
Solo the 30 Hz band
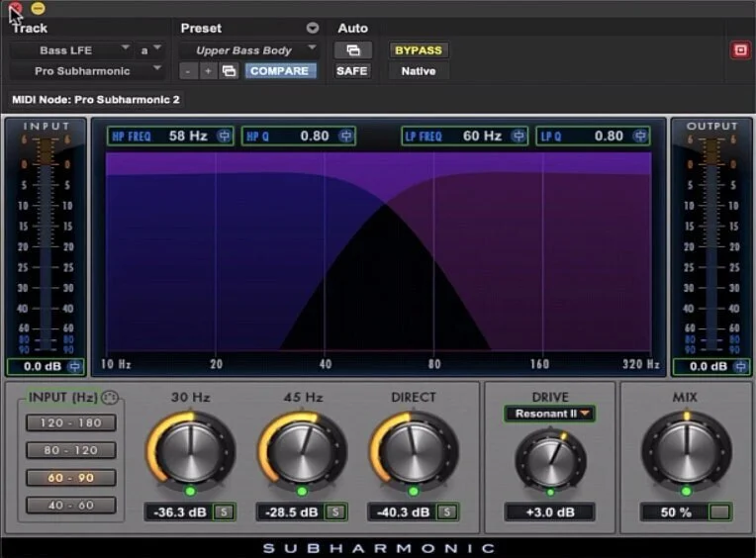pyautogui.click(x=224, y=511)
